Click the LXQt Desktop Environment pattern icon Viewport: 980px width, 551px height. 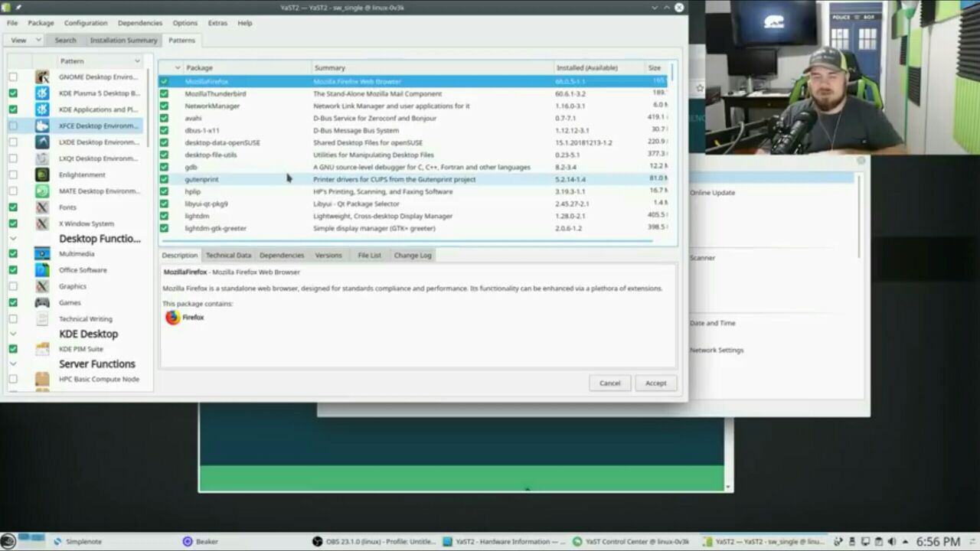coord(43,158)
